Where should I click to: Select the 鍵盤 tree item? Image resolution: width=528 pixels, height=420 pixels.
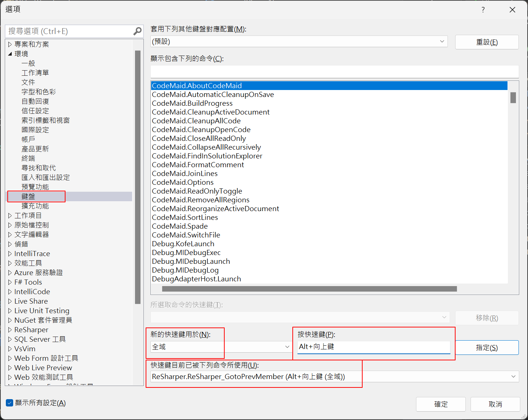click(28, 196)
